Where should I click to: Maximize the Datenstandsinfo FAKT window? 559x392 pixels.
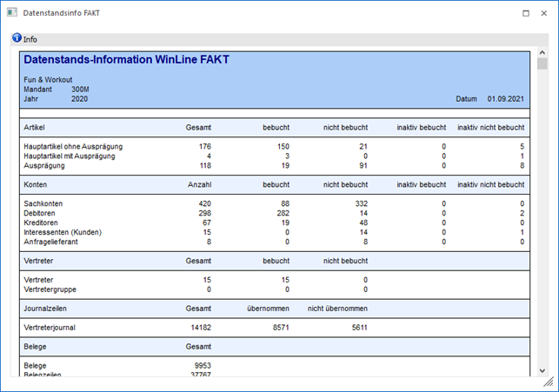[526, 13]
